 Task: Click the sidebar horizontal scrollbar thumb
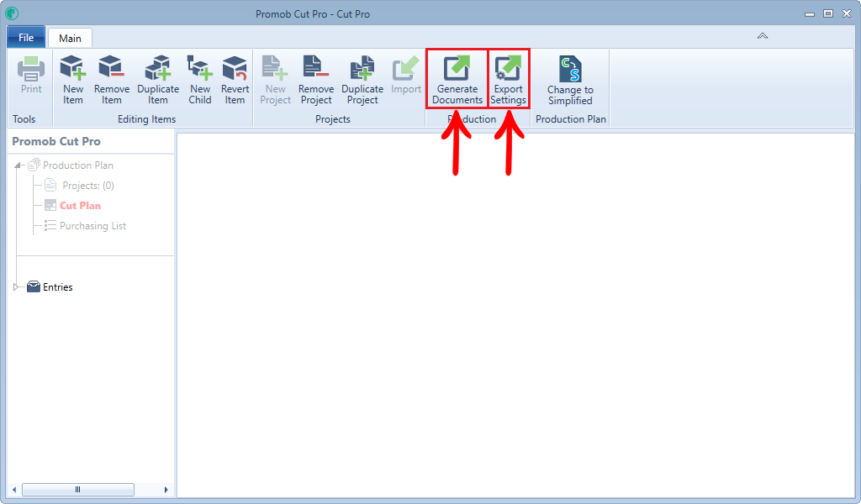pos(77,489)
